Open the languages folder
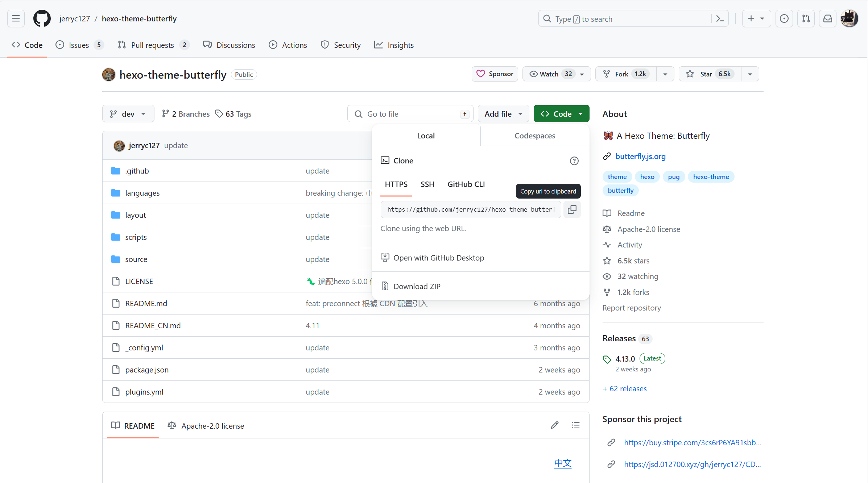 tap(142, 193)
